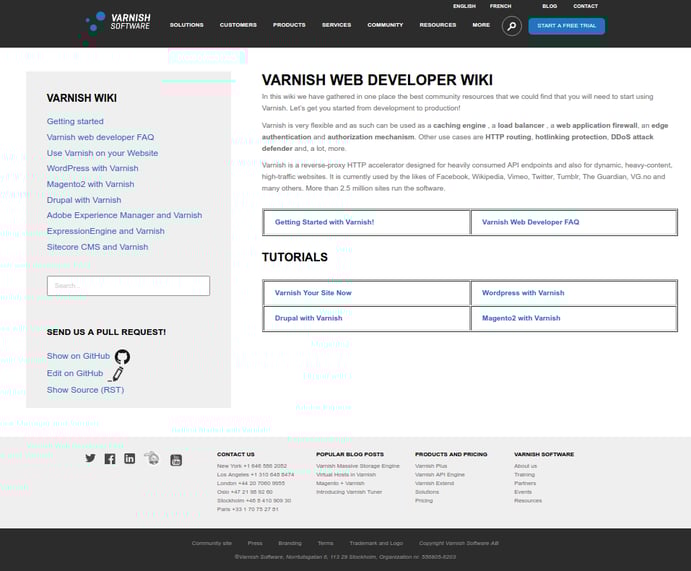
Task: Open Drupal with Varnish sidebar link
Action: pos(84,200)
